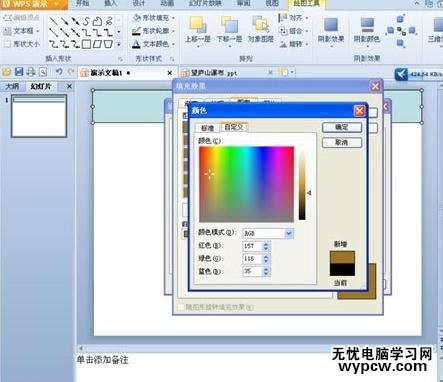Viewport: 443px width, 382px height.
Task: Click 确定 button in color dialog
Action: 342,127
